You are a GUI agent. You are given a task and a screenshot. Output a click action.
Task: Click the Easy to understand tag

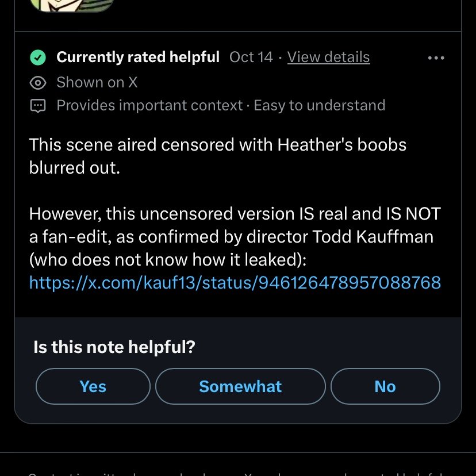click(x=320, y=106)
